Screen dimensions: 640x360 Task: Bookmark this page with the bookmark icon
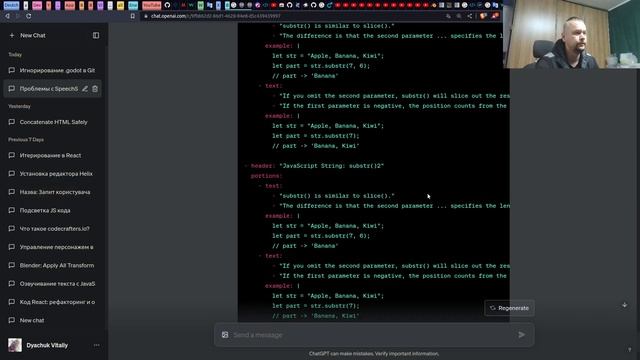click(133, 16)
